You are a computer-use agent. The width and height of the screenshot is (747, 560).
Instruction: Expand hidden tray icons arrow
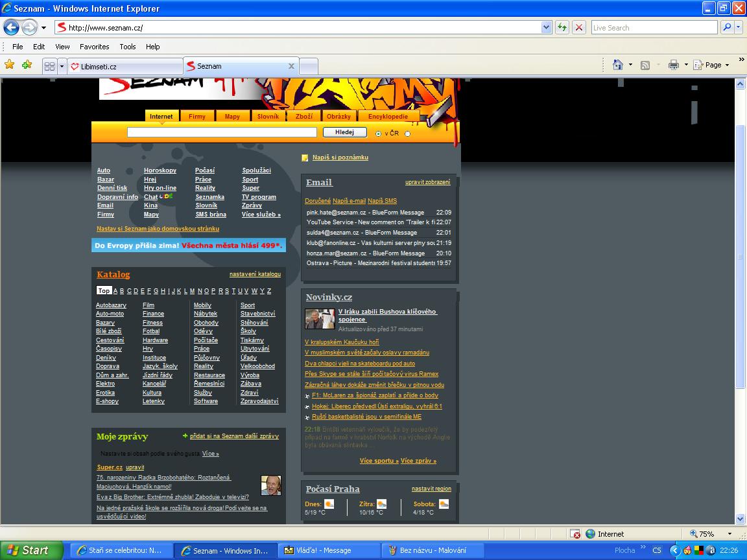coord(674,550)
